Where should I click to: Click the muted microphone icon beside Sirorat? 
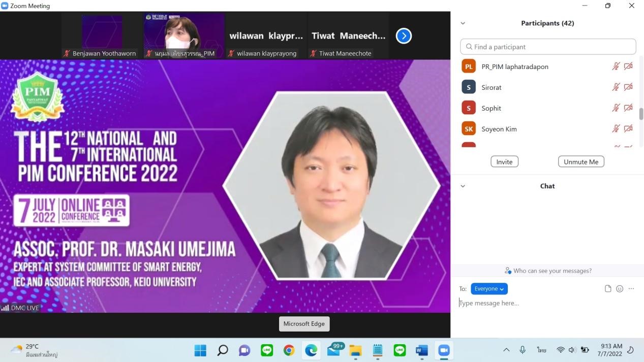[616, 87]
